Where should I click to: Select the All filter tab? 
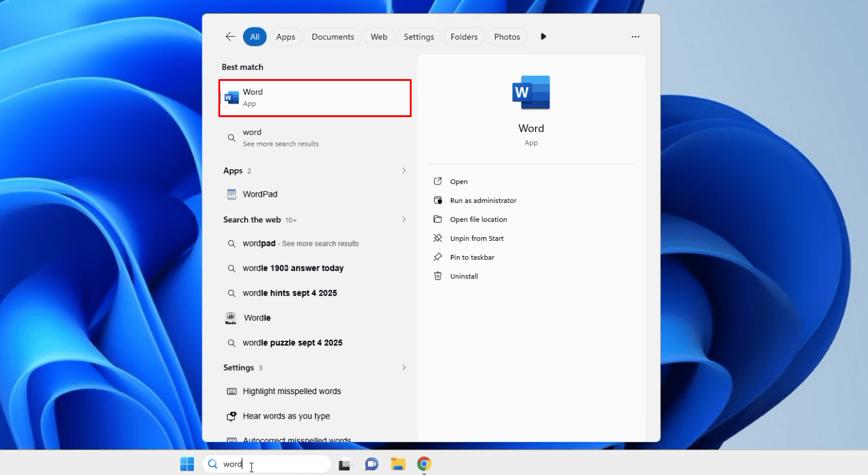(255, 37)
